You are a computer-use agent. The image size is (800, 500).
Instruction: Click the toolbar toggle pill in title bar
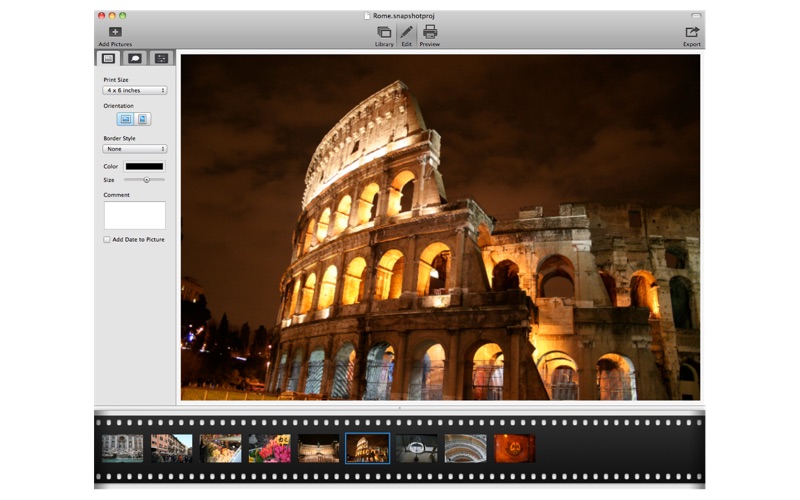[x=696, y=16]
